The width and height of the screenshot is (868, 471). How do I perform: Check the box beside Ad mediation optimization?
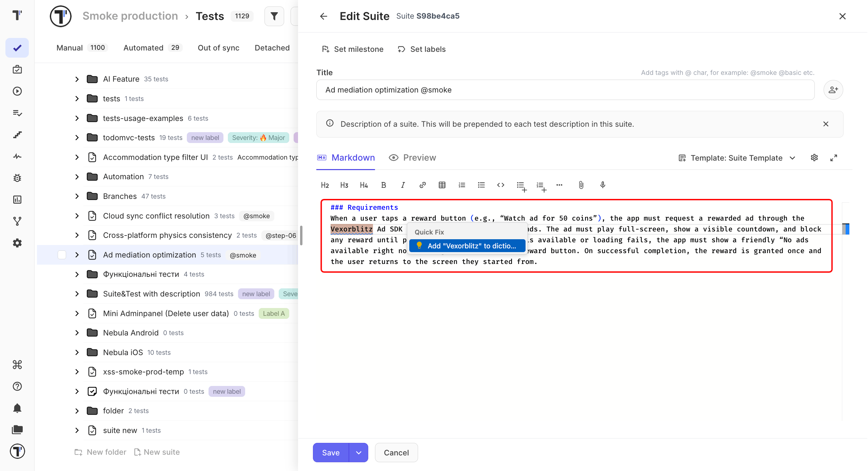[x=62, y=255]
